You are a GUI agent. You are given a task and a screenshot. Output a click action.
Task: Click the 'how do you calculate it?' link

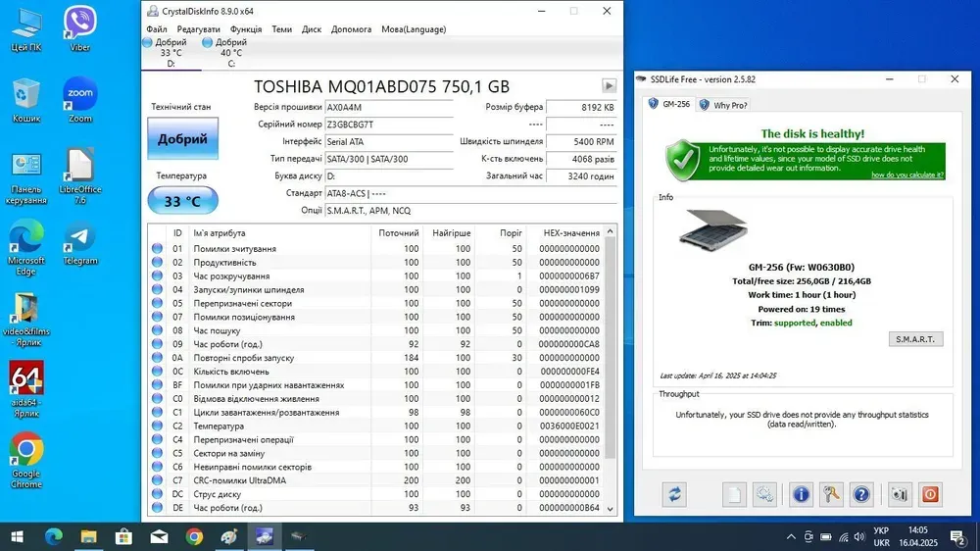pyautogui.click(x=907, y=175)
